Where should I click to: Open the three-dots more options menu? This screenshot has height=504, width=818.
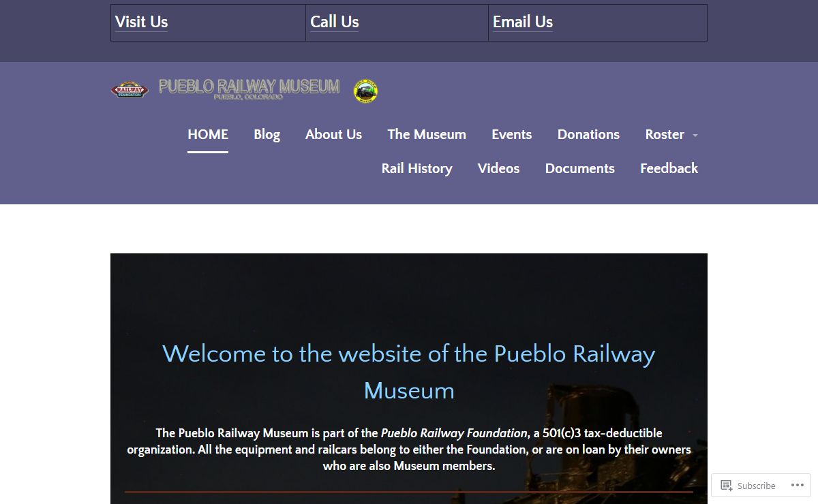tap(797, 486)
